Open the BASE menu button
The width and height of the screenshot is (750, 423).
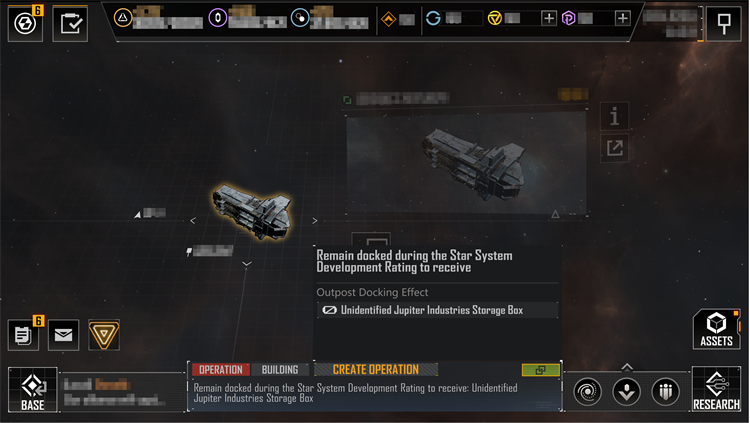33,390
